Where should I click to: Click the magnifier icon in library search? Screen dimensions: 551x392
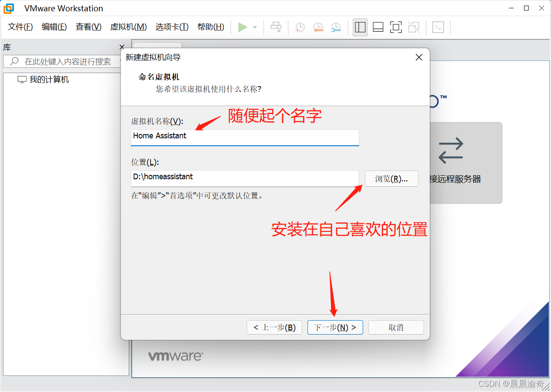click(15, 61)
